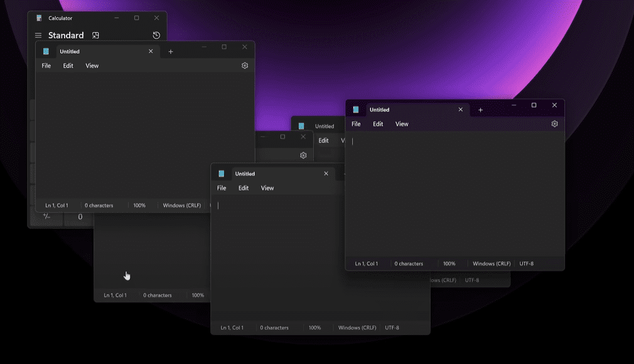Click settings gear in the rightmost Notepad window
634x364 pixels.
tap(554, 124)
